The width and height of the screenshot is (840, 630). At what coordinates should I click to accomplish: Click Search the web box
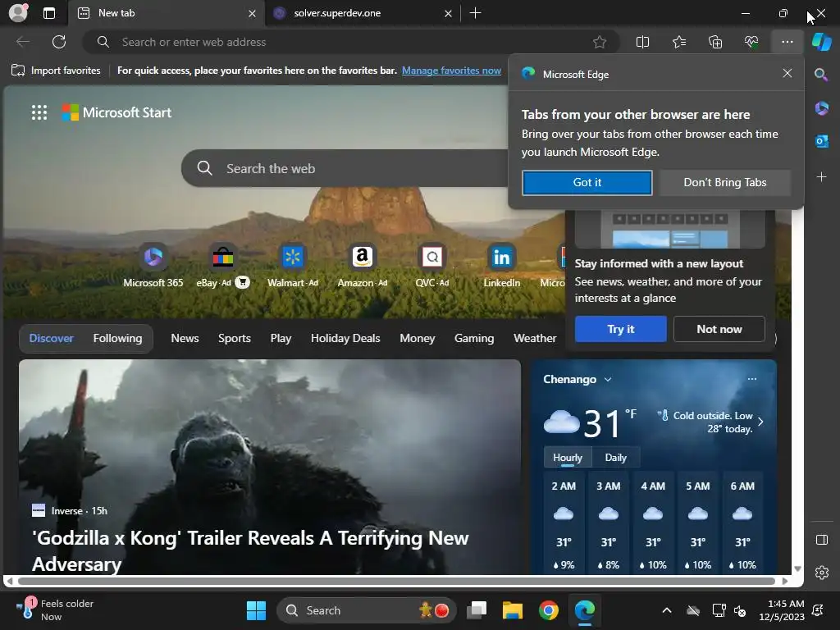click(x=345, y=168)
